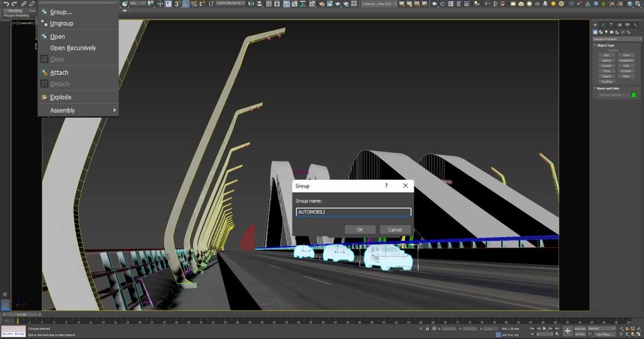The height and width of the screenshot is (339, 644).
Task: Click the white cone light icon
Action: pyautogui.click(x=545, y=4)
